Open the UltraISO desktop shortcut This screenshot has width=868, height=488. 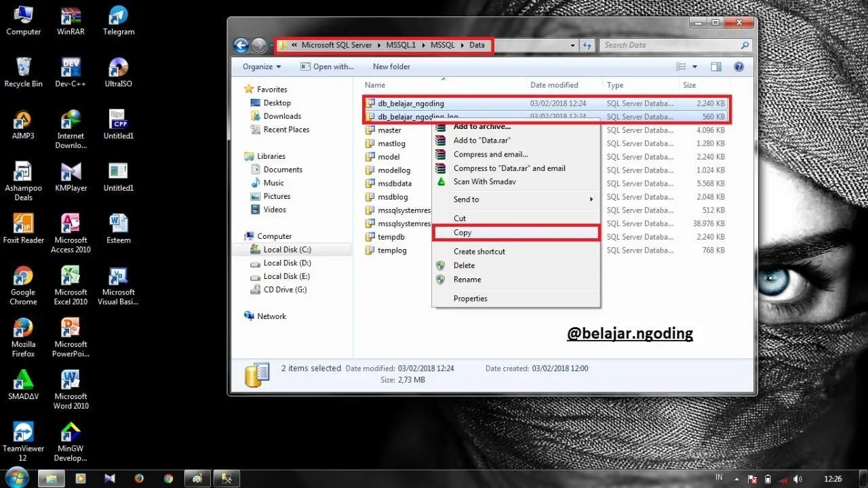[x=119, y=73]
